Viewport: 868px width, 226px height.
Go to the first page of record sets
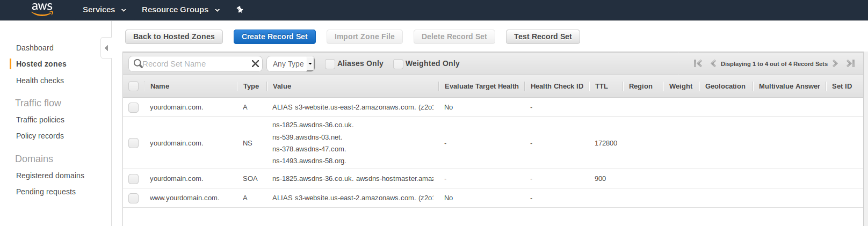[698, 63]
